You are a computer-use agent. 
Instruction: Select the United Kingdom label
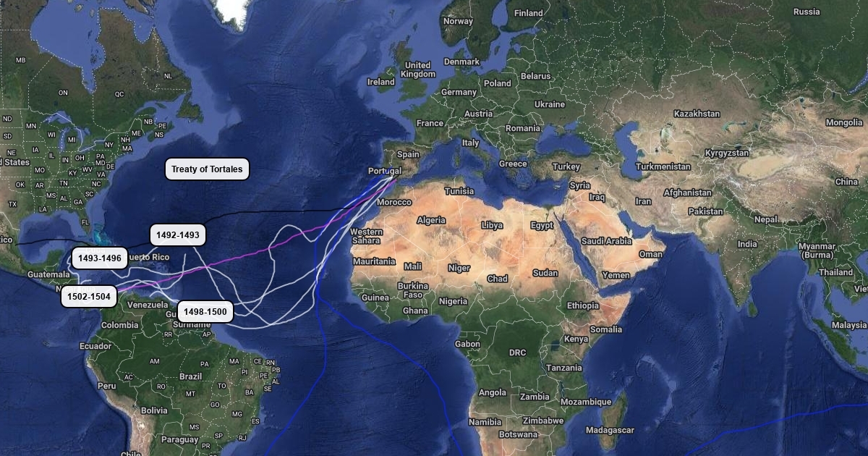coord(418,69)
